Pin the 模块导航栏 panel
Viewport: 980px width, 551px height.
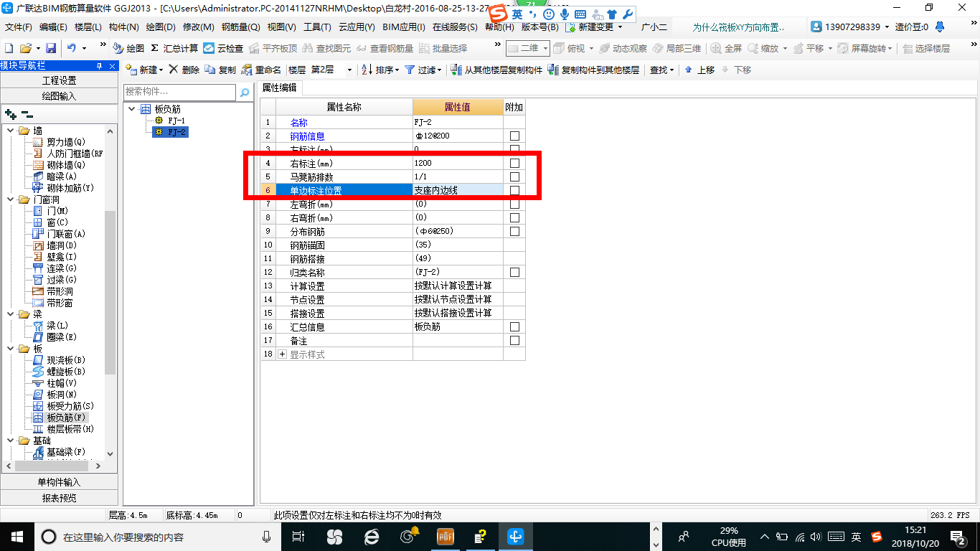pos(100,65)
